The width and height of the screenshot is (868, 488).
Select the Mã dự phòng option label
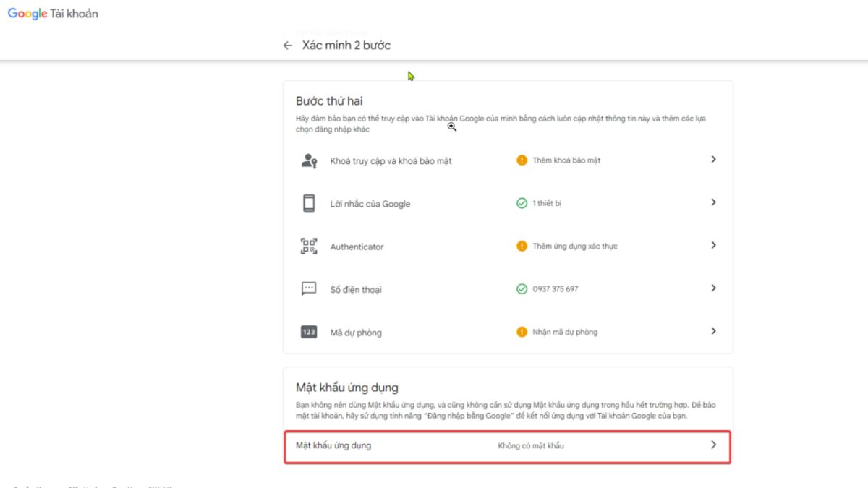(356, 333)
